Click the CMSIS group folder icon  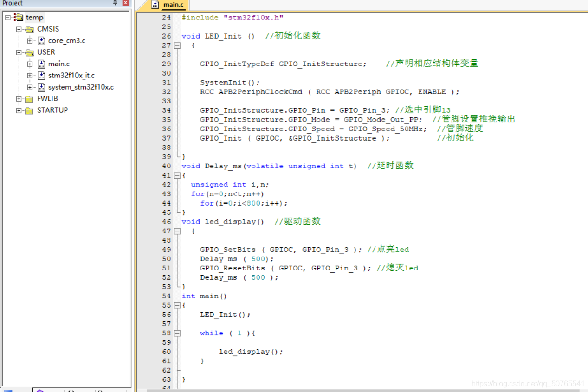click(x=30, y=29)
